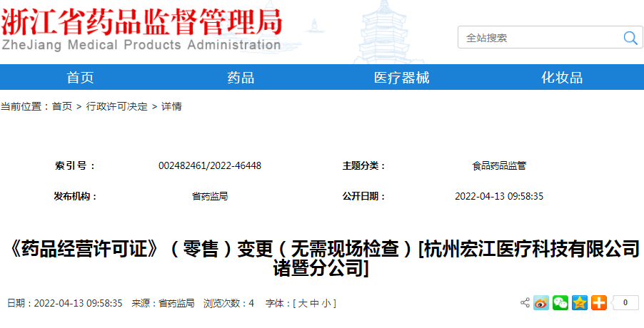The width and height of the screenshot is (644, 328).
Task: Select publishing agency value 省药监局
Action: point(210,196)
